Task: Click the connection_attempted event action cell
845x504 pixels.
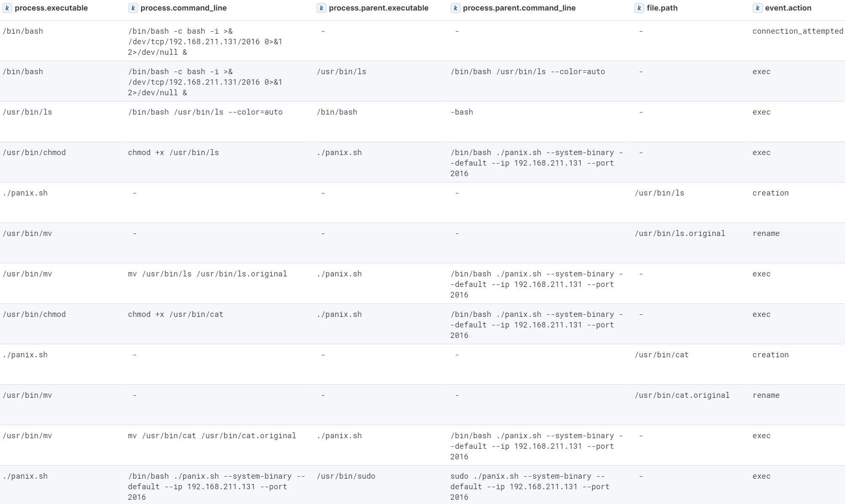Action: click(797, 31)
